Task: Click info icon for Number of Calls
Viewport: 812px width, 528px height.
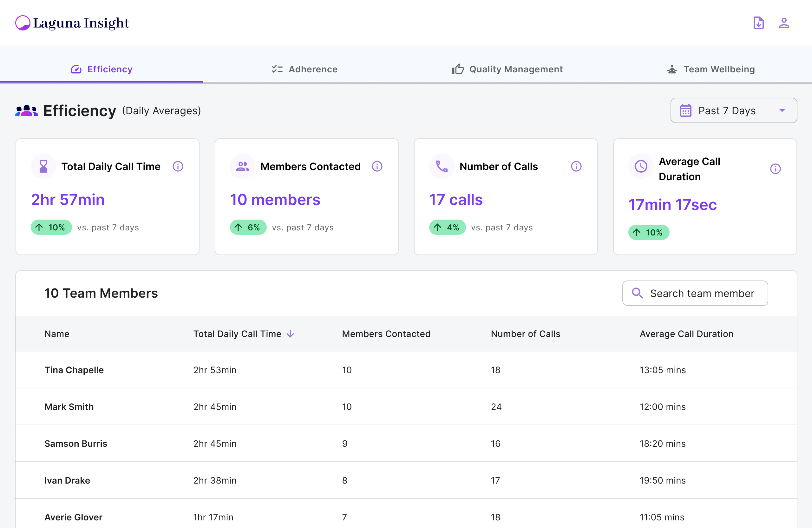Action: [x=576, y=167]
